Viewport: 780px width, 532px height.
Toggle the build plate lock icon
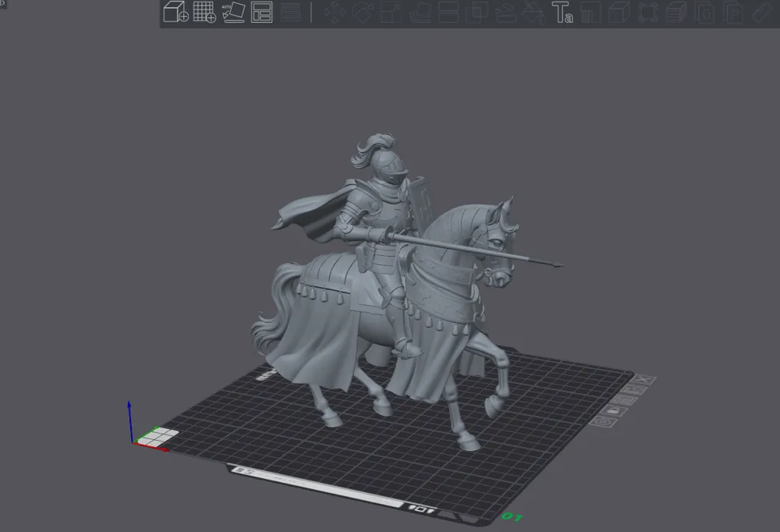pyautogui.click(x=615, y=410)
